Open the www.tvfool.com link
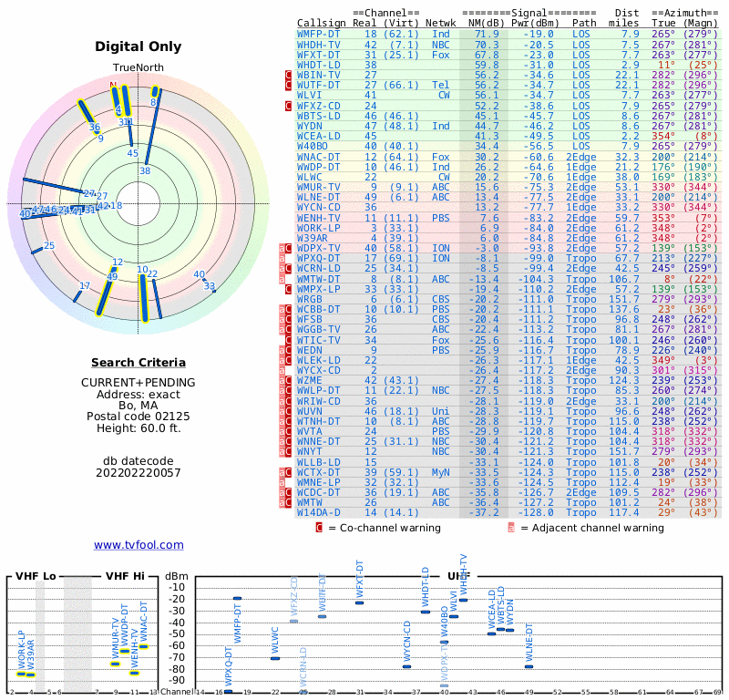The image size is (729, 700). click(x=139, y=545)
